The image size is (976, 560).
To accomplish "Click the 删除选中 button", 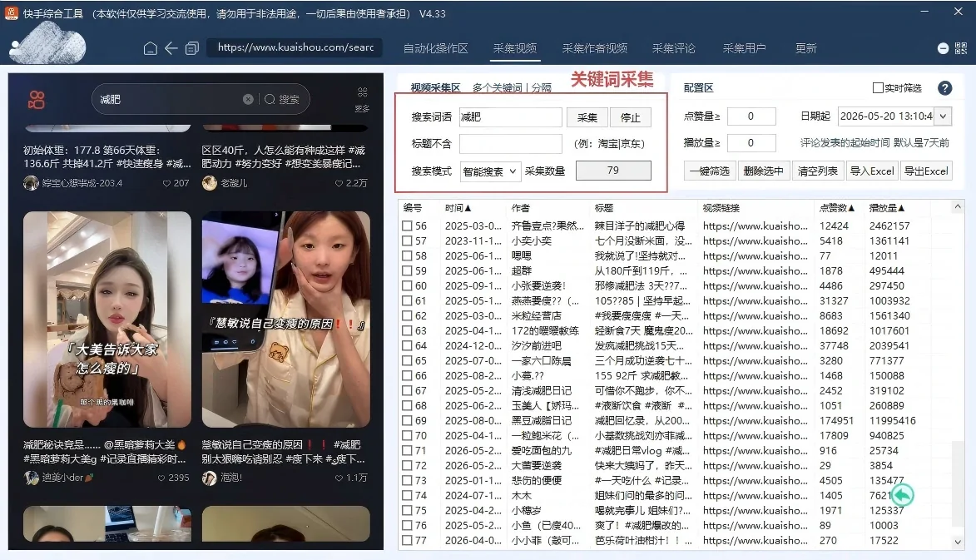I will tap(763, 171).
